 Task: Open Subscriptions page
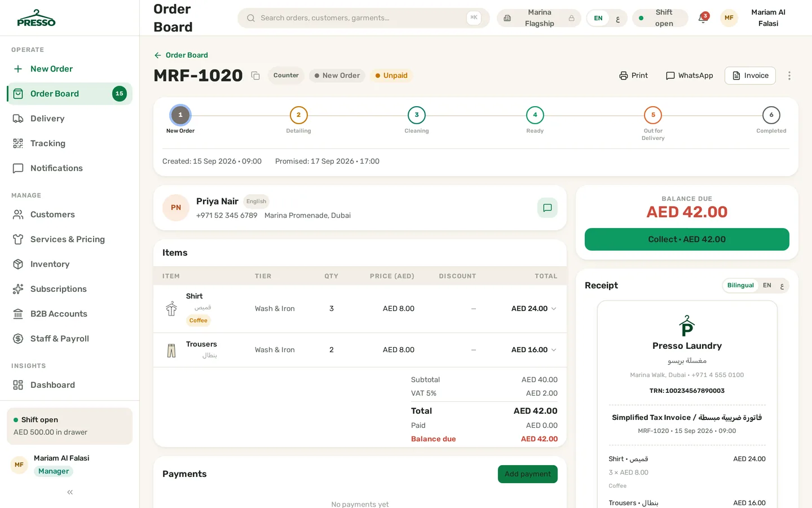[69, 289]
